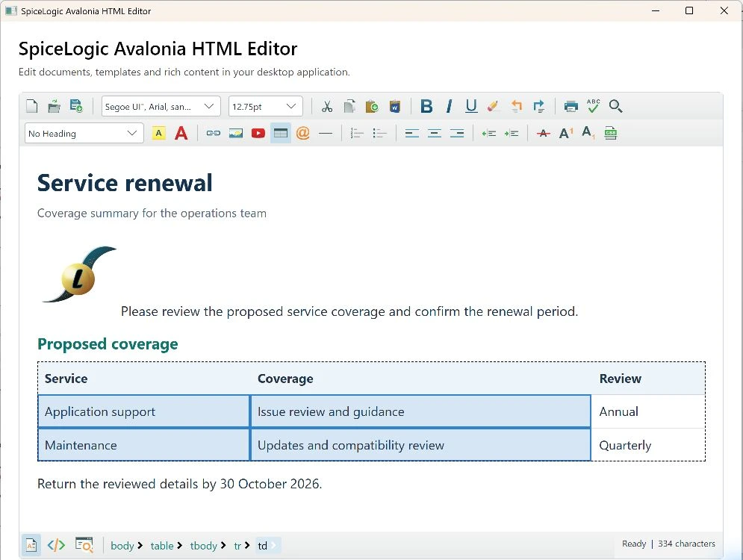This screenshot has width=743, height=560.
Task: Click the Return the reviewed details paragraph
Action: (180, 484)
